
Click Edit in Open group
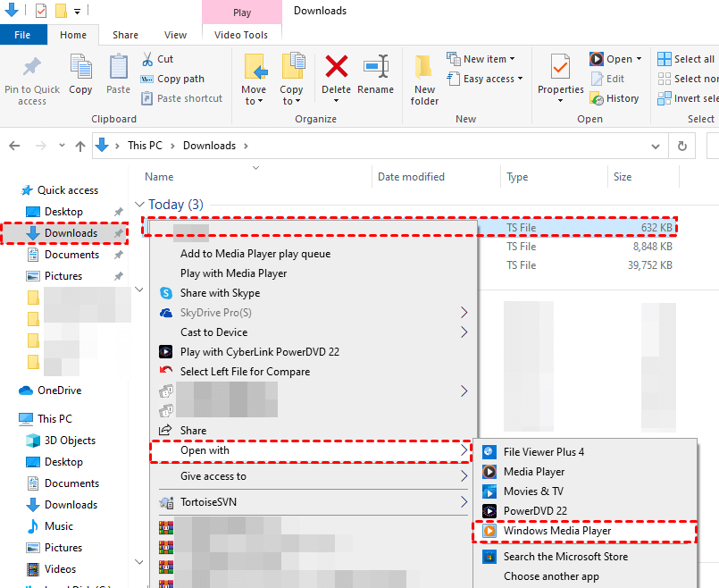(x=608, y=79)
